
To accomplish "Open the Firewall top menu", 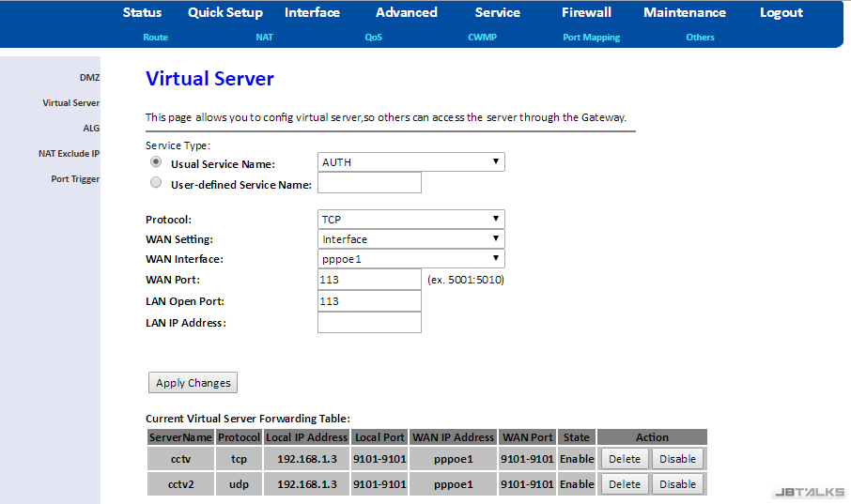I will [x=586, y=13].
